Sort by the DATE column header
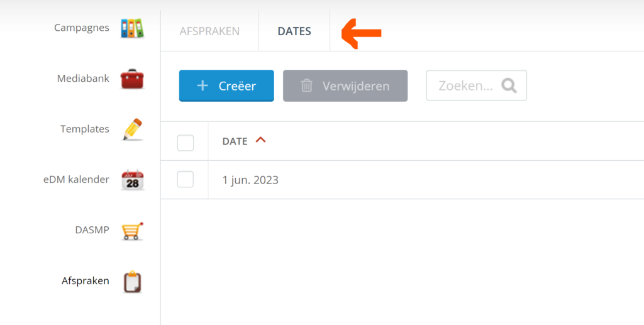The image size is (644, 325). click(x=235, y=141)
